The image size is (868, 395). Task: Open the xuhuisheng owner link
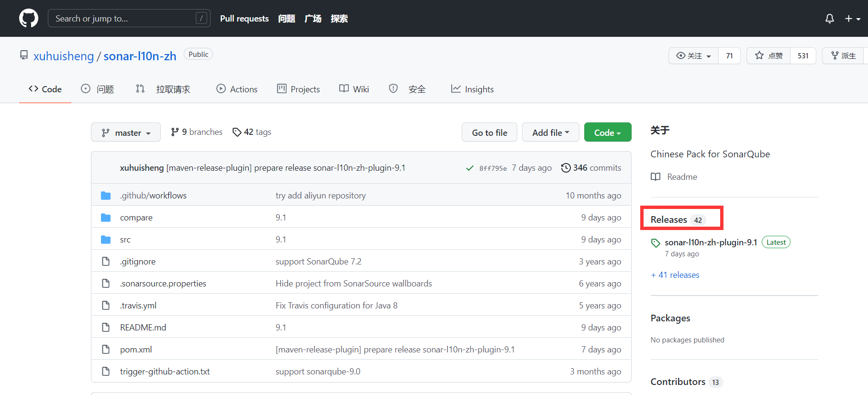coord(64,56)
